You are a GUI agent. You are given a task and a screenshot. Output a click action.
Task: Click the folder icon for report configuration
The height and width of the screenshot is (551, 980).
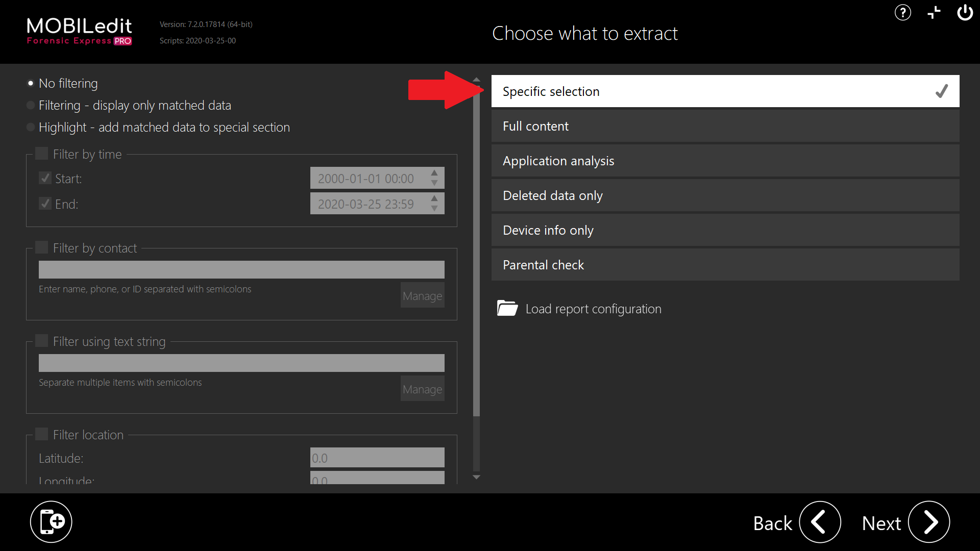[507, 309]
